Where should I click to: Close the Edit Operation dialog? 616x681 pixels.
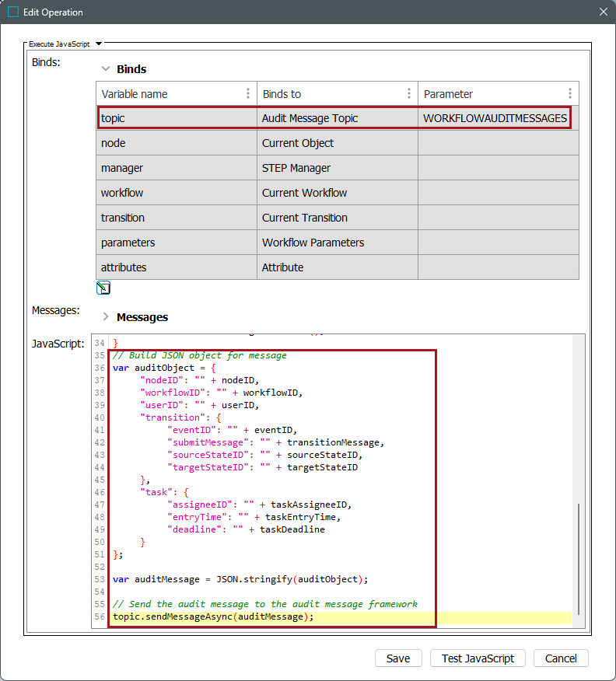click(x=603, y=12)
